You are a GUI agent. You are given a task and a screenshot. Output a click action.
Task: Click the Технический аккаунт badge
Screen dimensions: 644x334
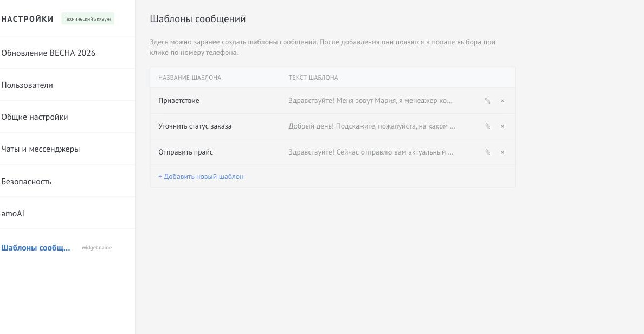88,18
